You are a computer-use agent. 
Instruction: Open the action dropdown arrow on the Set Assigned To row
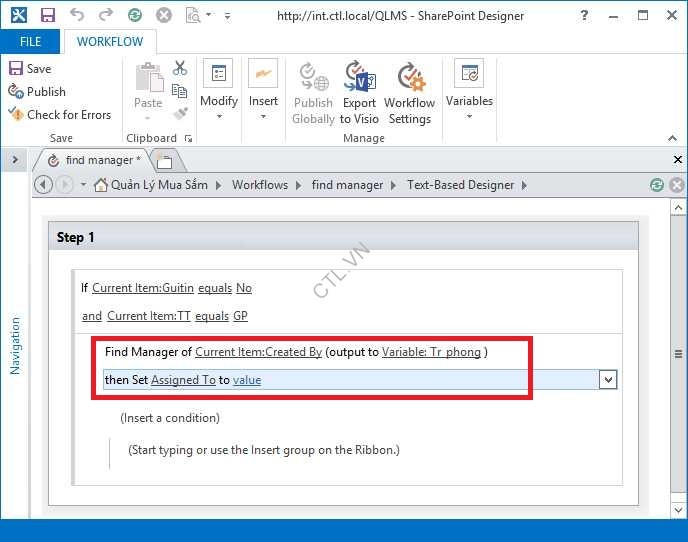coord(607,380)
